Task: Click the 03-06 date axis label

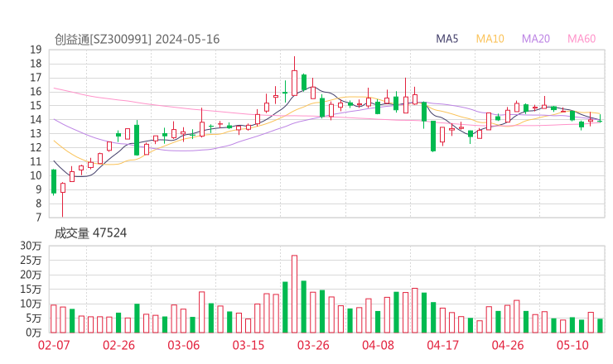Action: click(183, 345)
